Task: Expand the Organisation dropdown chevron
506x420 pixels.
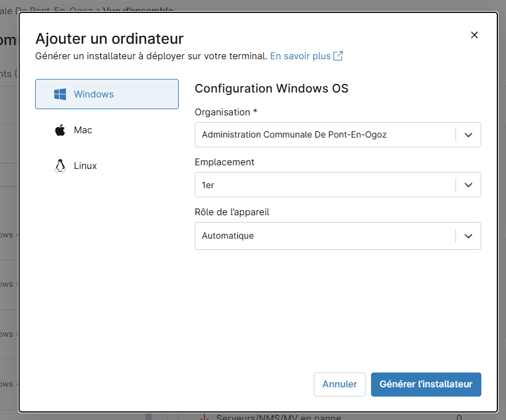Action: click(468, 134)
